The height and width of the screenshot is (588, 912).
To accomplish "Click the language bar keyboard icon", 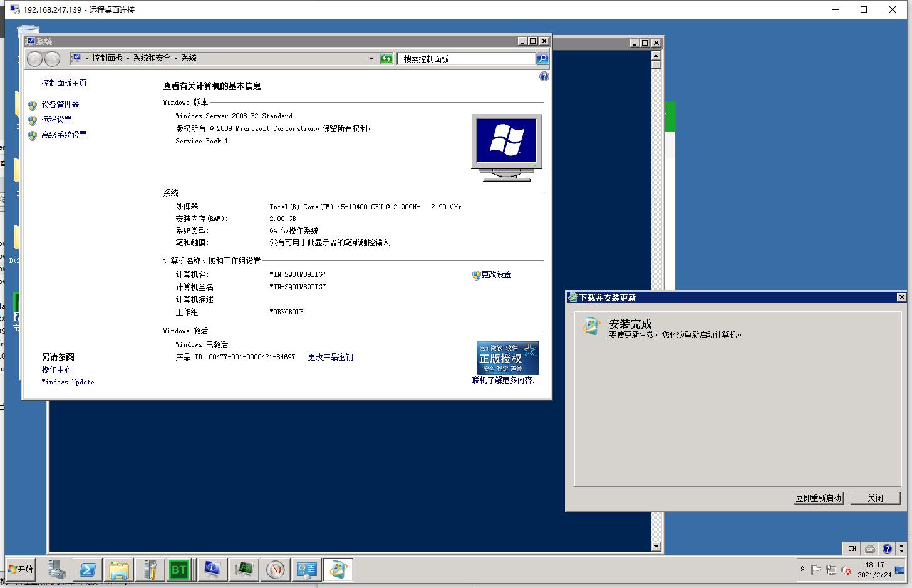I will [870, 549].
